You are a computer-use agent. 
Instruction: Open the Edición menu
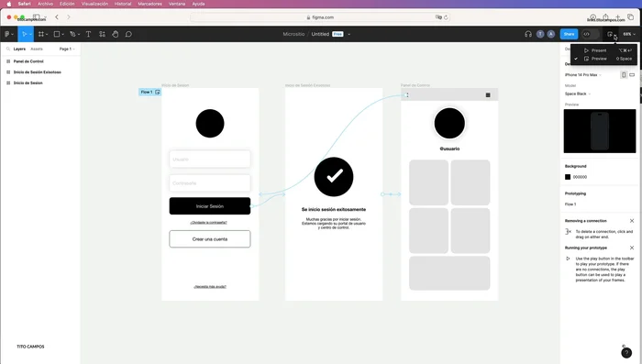coord(67,4)
